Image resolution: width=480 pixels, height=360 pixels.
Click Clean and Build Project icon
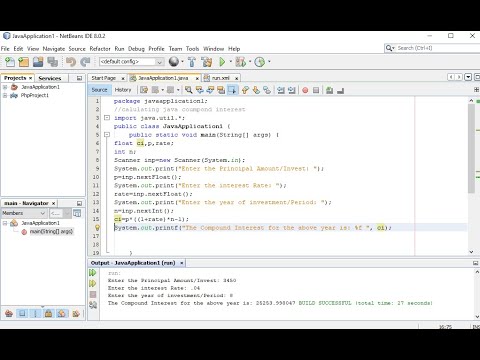[x=207, y=62]
